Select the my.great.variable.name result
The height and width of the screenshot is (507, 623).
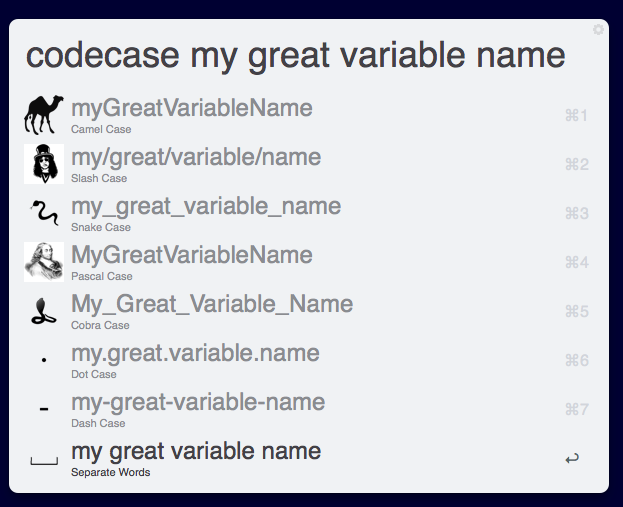(195, 353)
